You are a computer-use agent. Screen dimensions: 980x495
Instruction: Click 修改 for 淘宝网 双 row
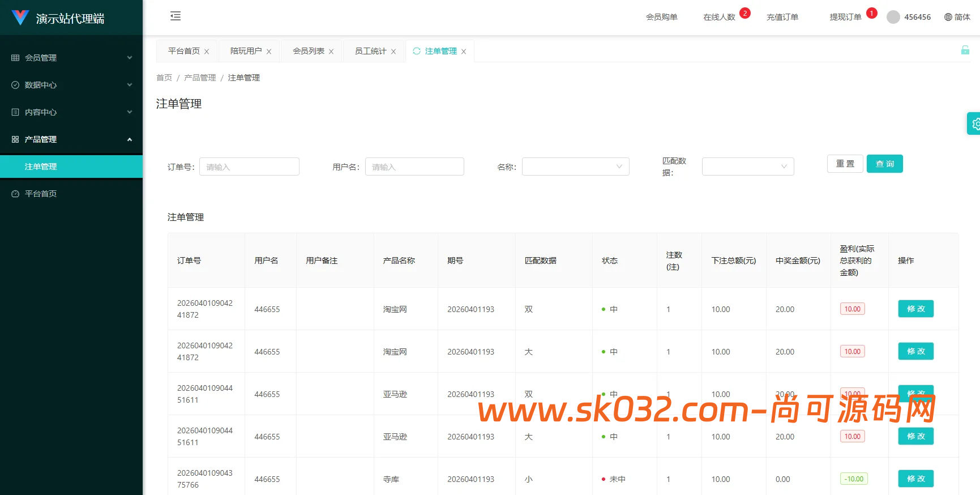pyautogui.click(x=916, y=309)
